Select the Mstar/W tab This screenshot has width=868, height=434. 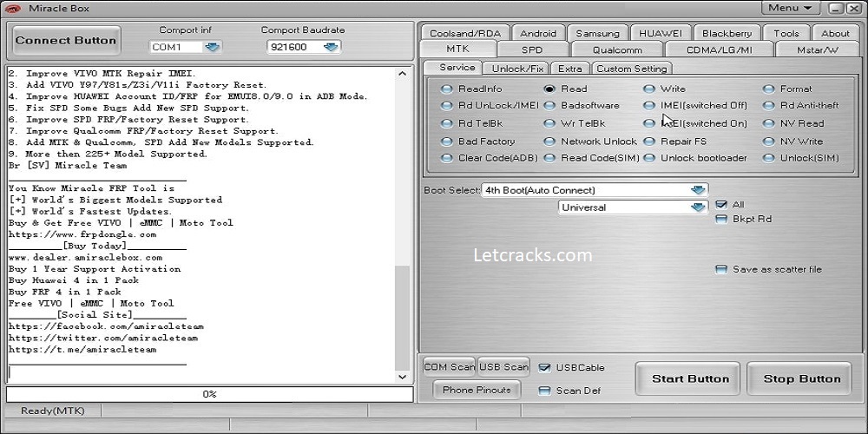point(819,49)
